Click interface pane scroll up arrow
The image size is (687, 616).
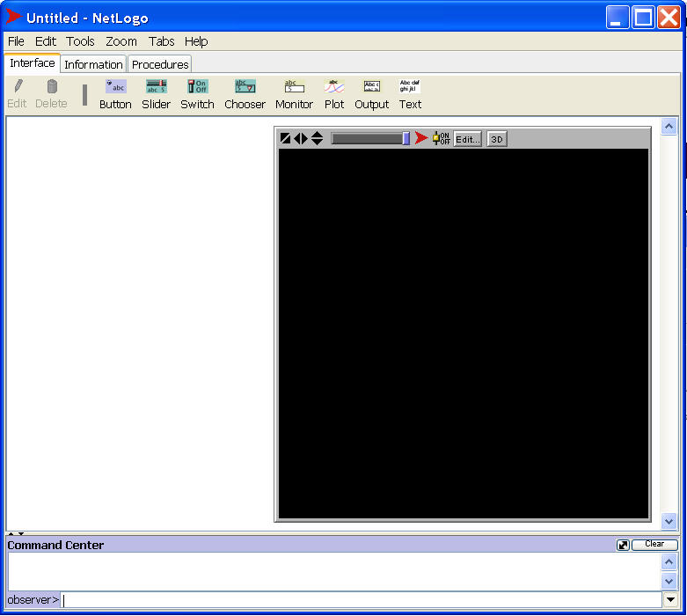click(x=669, y=127)
